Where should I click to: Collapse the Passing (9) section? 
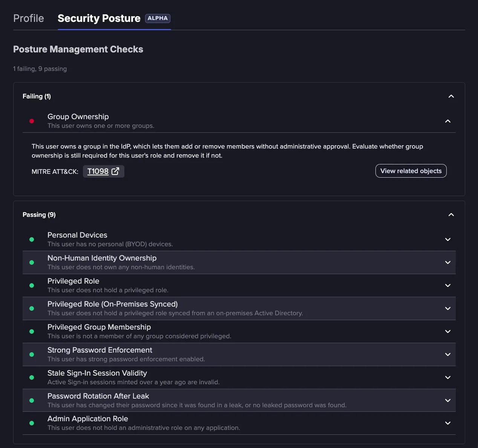tap(451, 215)
